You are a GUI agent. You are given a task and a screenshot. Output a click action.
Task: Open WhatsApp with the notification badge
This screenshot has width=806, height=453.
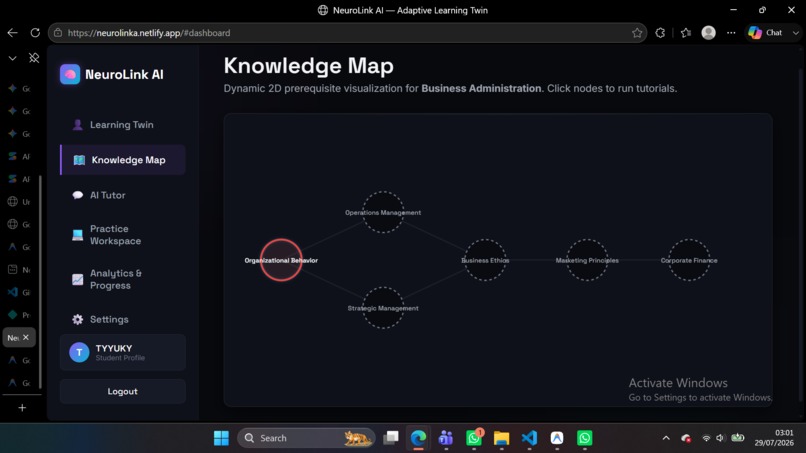coord(474,438)
